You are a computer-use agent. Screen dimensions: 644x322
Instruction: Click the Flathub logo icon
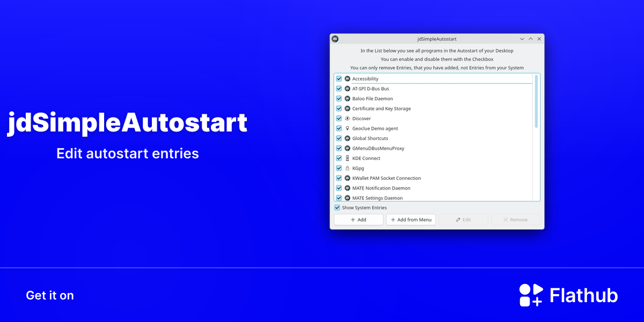[531, 295]
